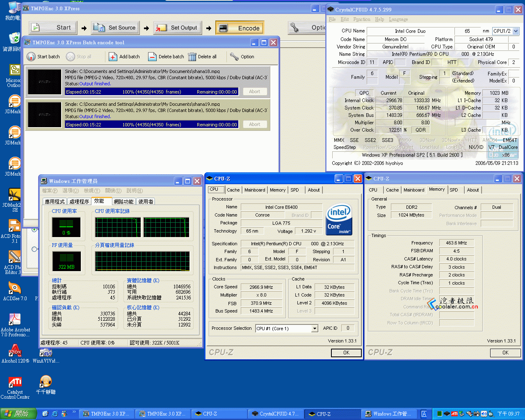Switch to the 應用程式 tab in Task Manager
The height and width of the screenshot is (420, 525).
click(x=55, y=201)
